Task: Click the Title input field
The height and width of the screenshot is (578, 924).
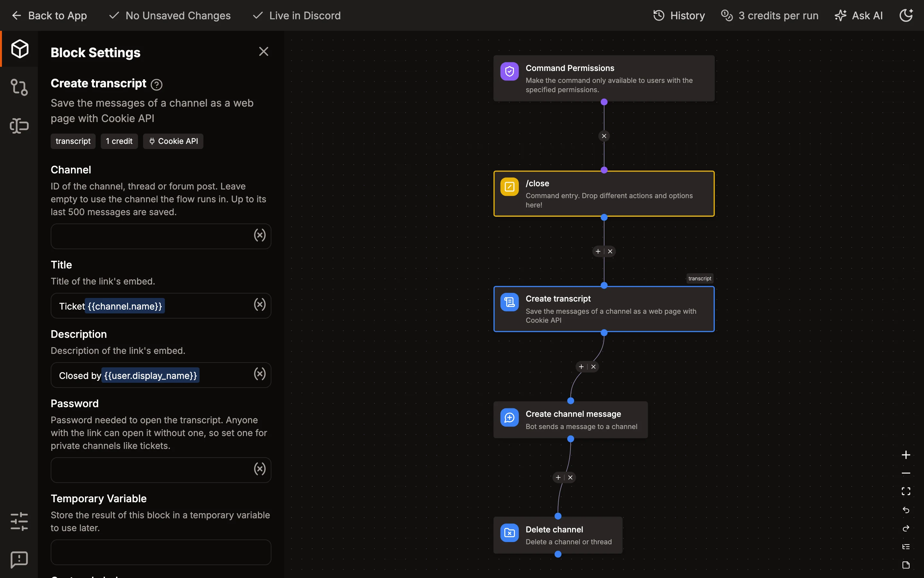Action: [x=161, y=305]
